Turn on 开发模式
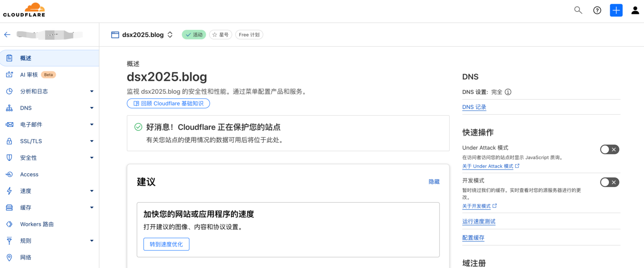 pyautogui.click(x=609, y=182)
